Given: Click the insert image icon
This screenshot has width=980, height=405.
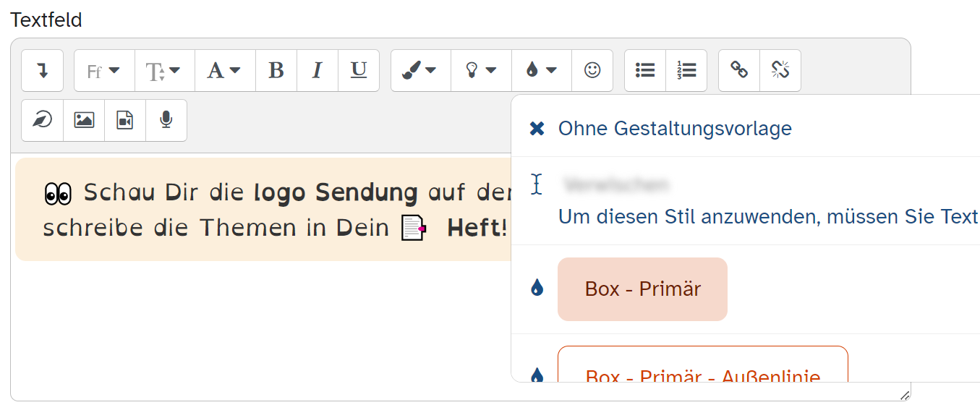Looking at the screenshot, I should (x=84, y=121).
